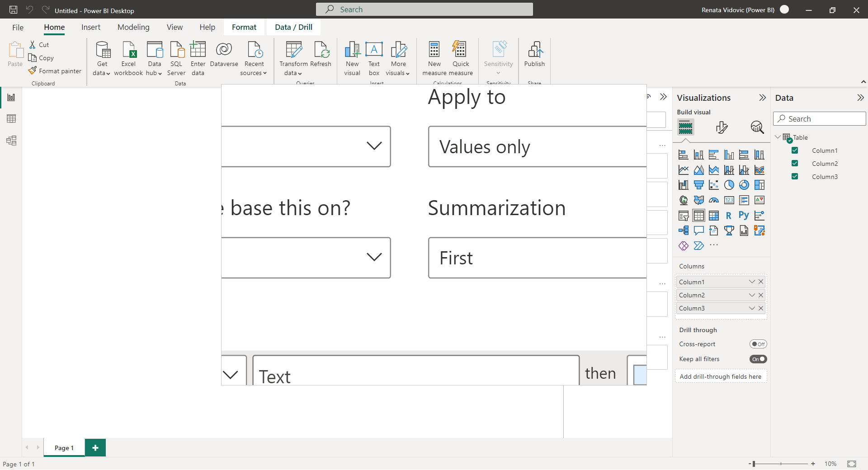The width and height of the screenshot is (868, 470).
Task: Open the Analytics magnifier pane
Action: tap(757, 127)
